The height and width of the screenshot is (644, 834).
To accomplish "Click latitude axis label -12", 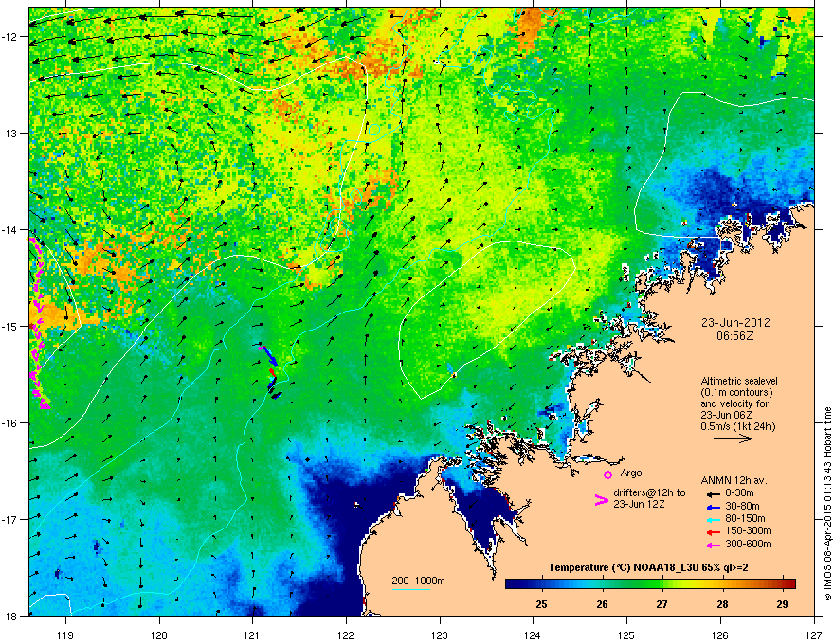I will pos(10,37).
